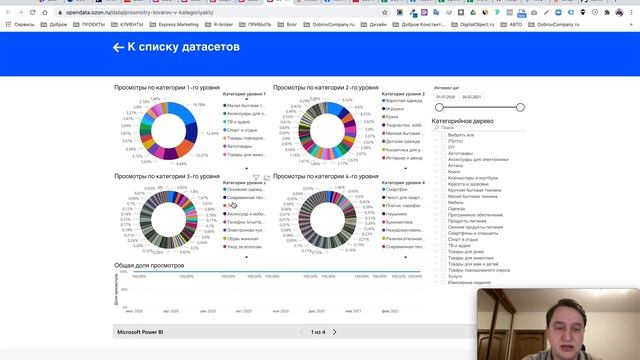The width and height of the screenshot is (640, 360).
Task: Move the left date range slider handle
Action: 439,107
